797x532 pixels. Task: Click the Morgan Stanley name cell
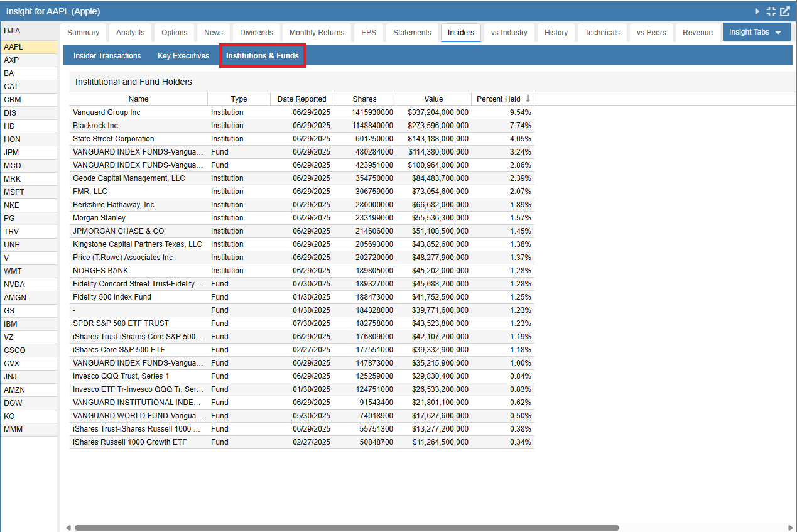(x=138, y=218)
